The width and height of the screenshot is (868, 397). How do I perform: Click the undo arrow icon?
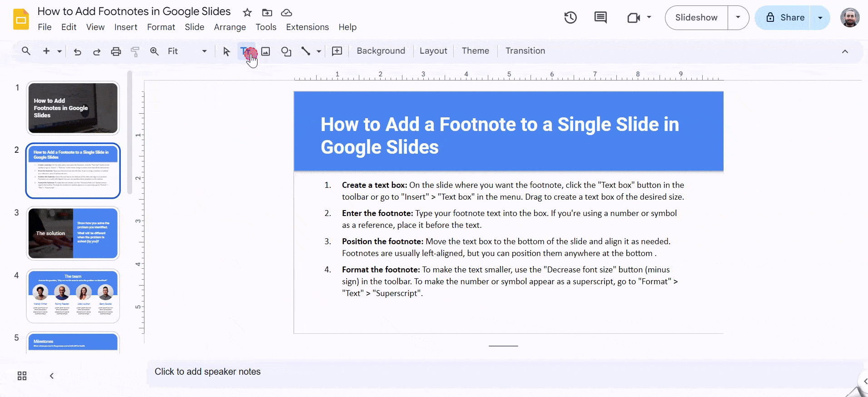[x=78, y=51]
